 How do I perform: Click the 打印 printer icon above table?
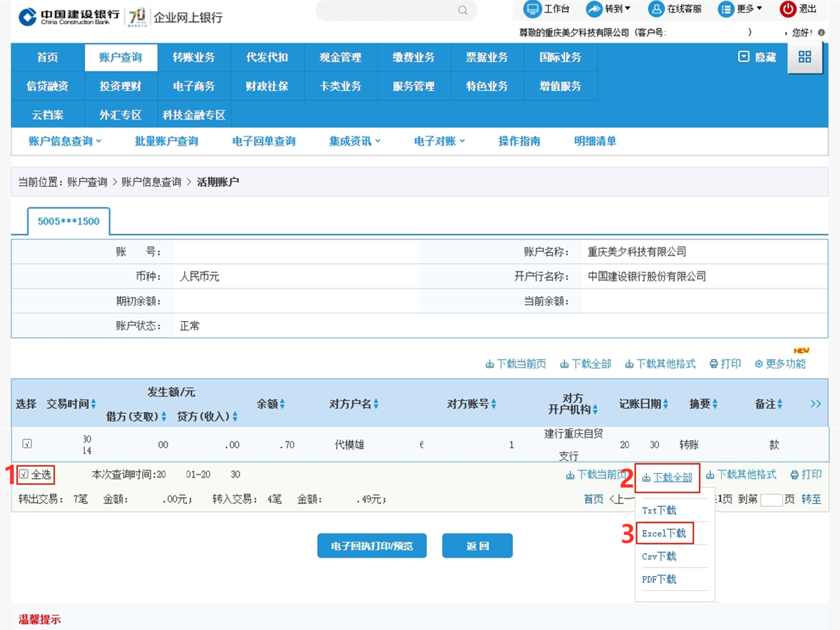tap(714, 364)
